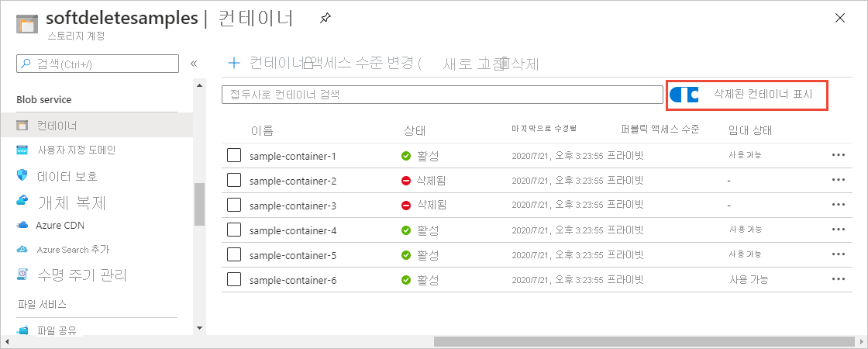Open the sample-container-4 link
This screenshot has height=349, width=868.
pos(293,230)
